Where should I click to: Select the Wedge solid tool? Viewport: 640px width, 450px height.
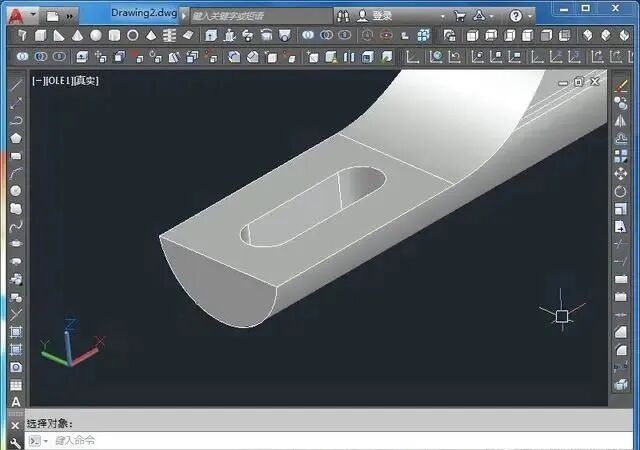[x=59, y=36]
